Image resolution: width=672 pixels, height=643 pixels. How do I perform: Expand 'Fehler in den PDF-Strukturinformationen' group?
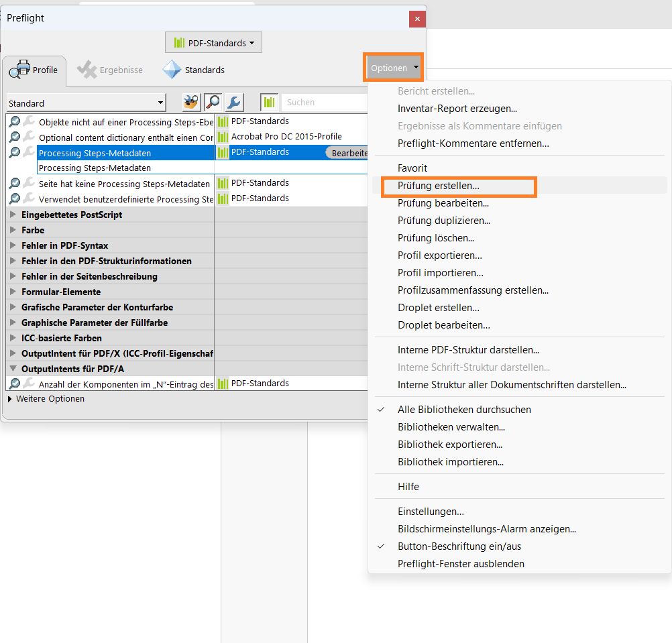[13, 260]
